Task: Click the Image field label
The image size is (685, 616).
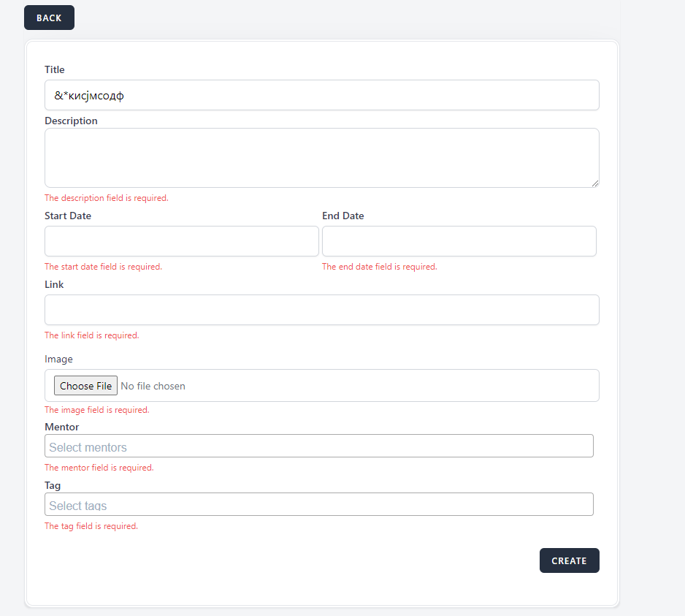Action: point(58,359)
